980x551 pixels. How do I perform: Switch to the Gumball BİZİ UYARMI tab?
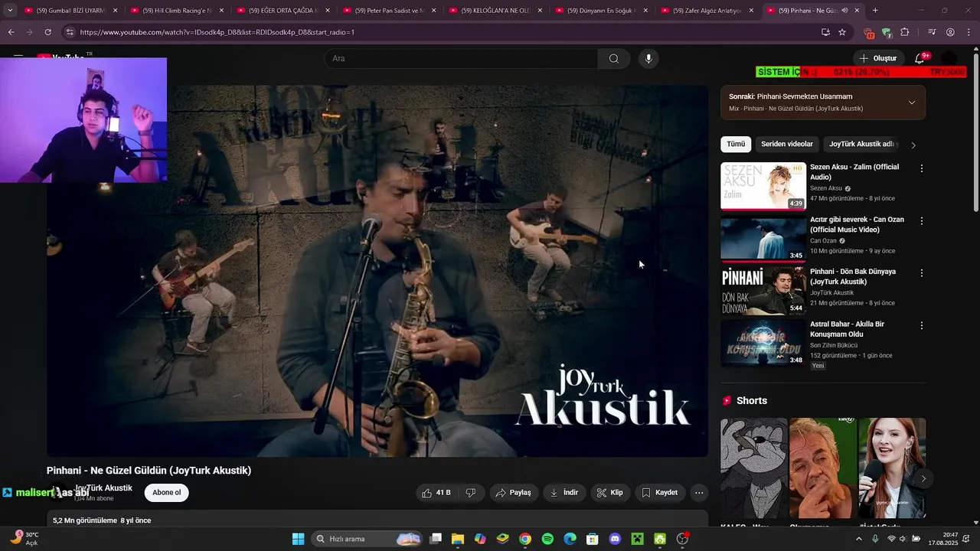(70, 11)
